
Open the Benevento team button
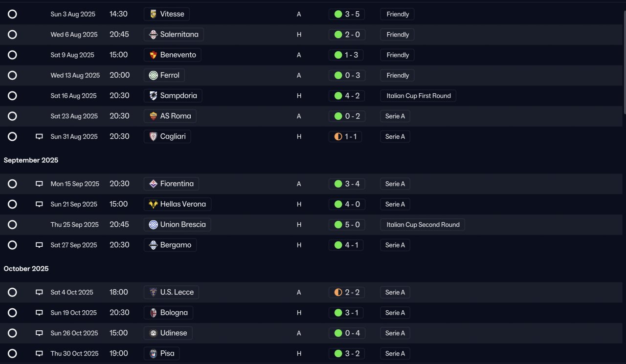pos(173,55)
